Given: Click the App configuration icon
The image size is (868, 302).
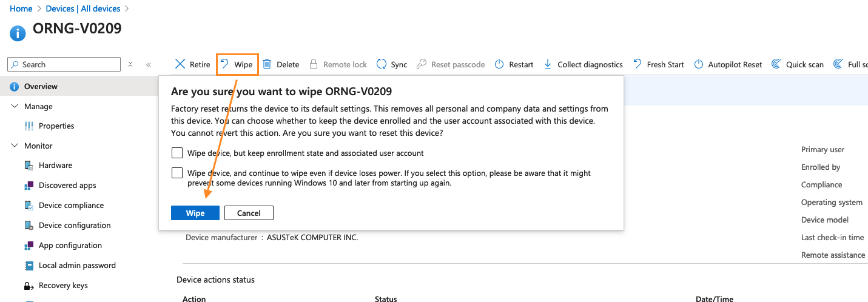Looking at the screenshot, I should [x=29, y=245].
